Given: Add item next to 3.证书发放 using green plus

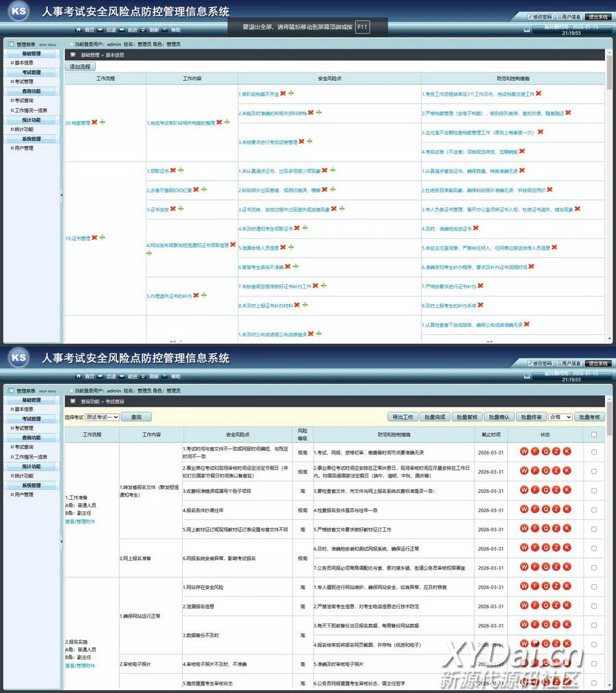Looking at the screenshot, I should 181,208.
